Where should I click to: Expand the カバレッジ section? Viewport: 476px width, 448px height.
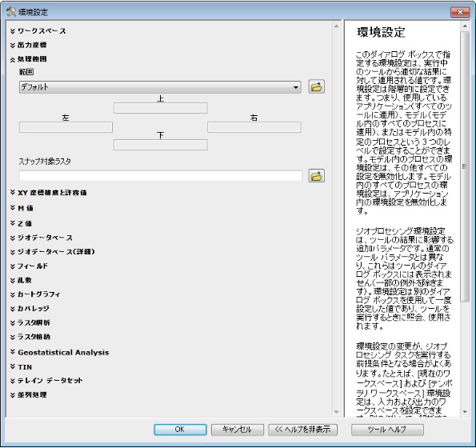(x=30, y=308)
